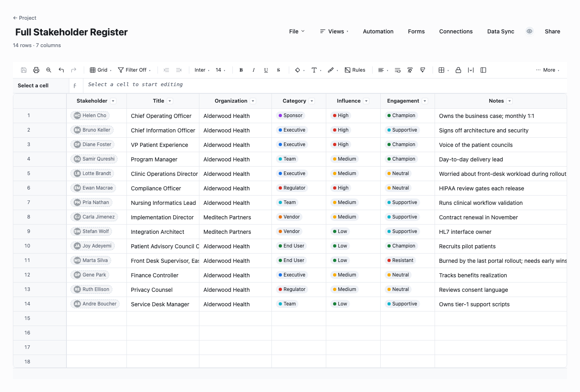The height and width of the screenshot is (392, 580).
Task: Open the text color T tool
Action: click(316, 70)
